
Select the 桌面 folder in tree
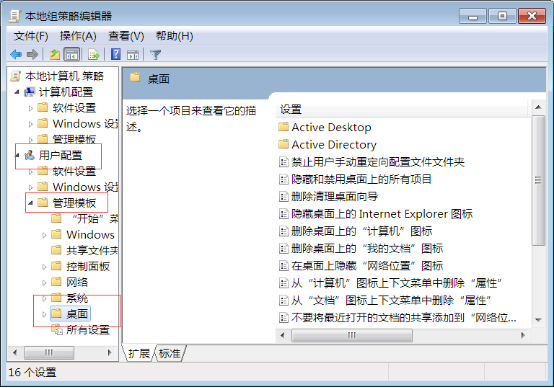click(77, 313)
